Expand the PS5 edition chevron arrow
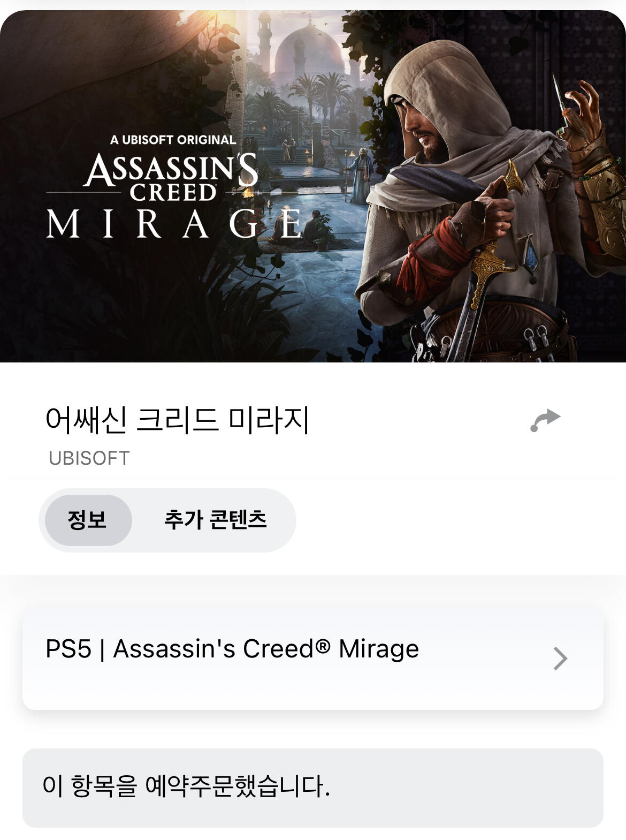 [x=560, y=659]
